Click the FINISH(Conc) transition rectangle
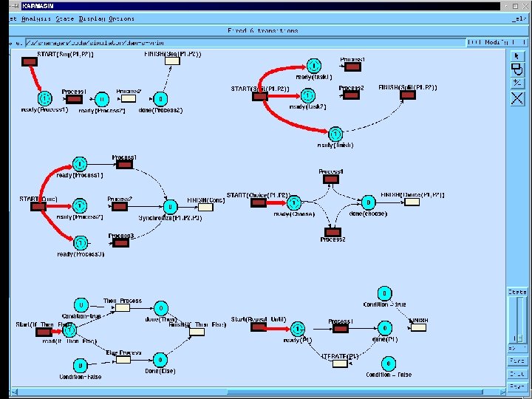 coord(205,207)
